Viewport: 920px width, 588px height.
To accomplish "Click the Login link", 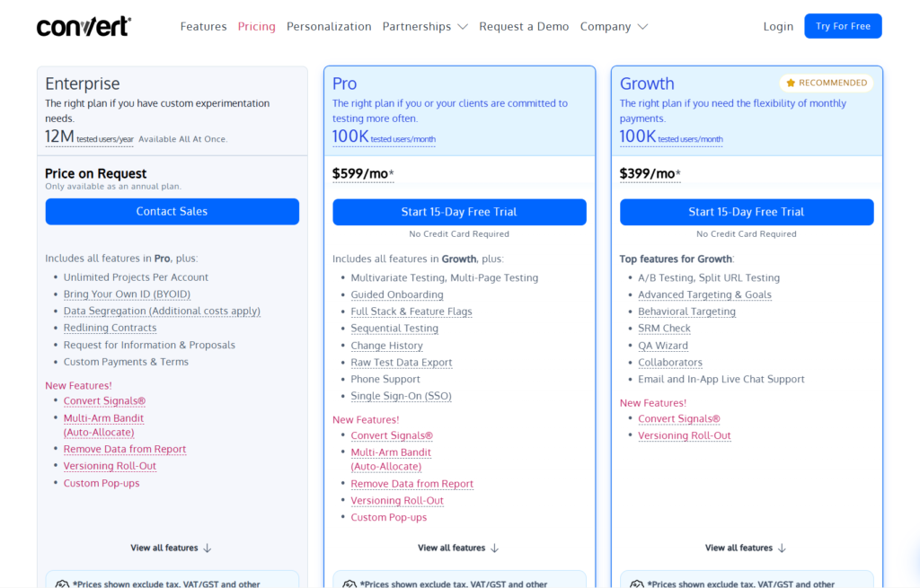I will [x=778, y=26].
